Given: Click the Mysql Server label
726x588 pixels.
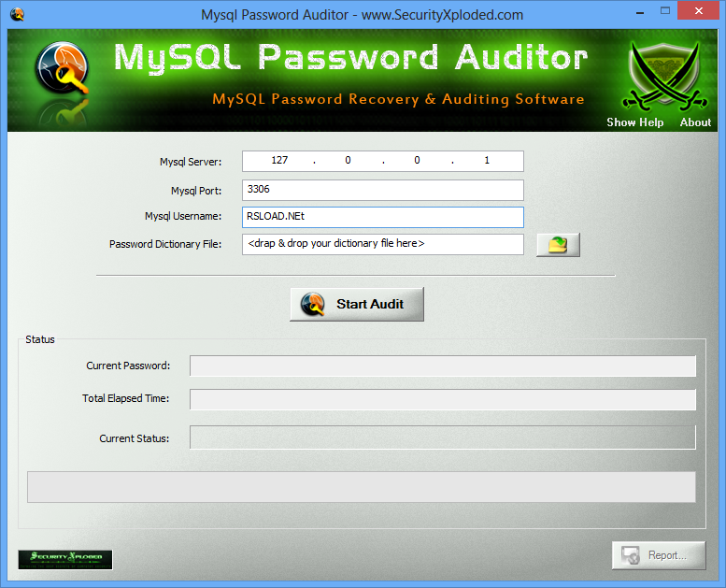Looking at the screenshot, I should point(191,162).
